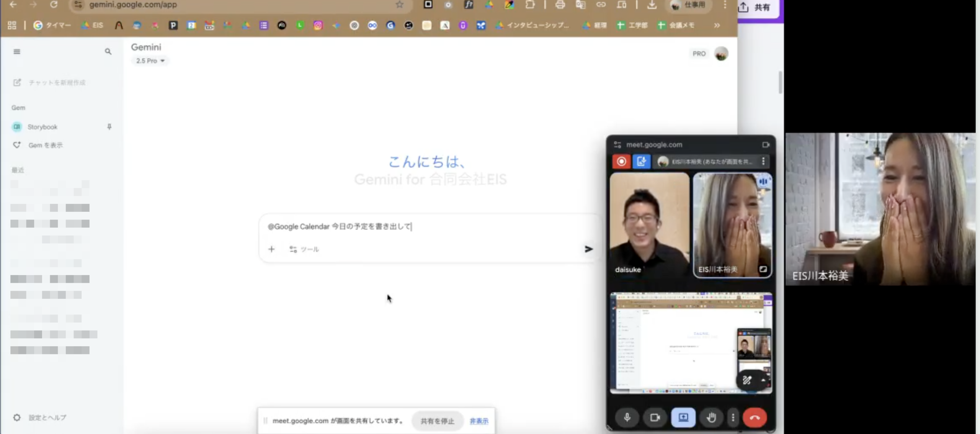The width and height of the screenshot is (980, 434).
Task: Open Chrome three-dot menu
Action: [x=725, y=5]
